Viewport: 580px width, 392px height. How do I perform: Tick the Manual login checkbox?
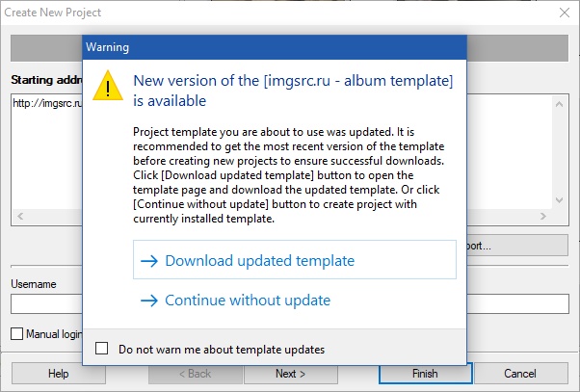[16, 334]
